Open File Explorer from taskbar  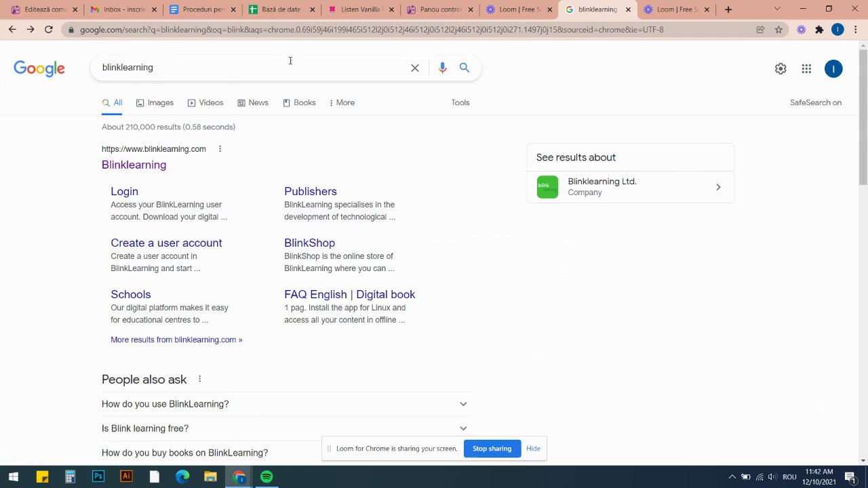coord(210,477)
